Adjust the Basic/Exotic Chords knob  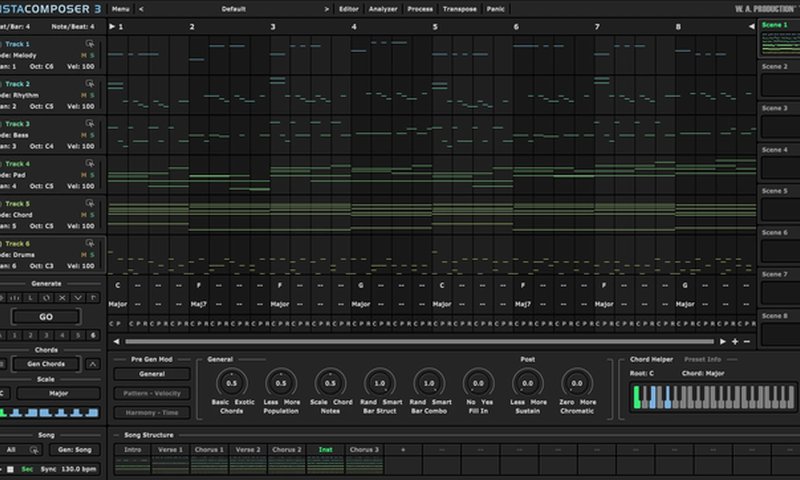point(231,383)
